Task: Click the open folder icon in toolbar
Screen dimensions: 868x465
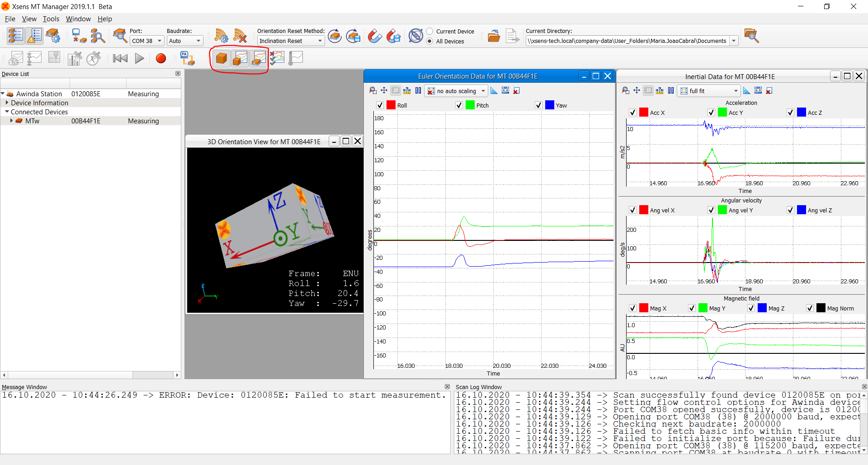Action: pos(494,36)
